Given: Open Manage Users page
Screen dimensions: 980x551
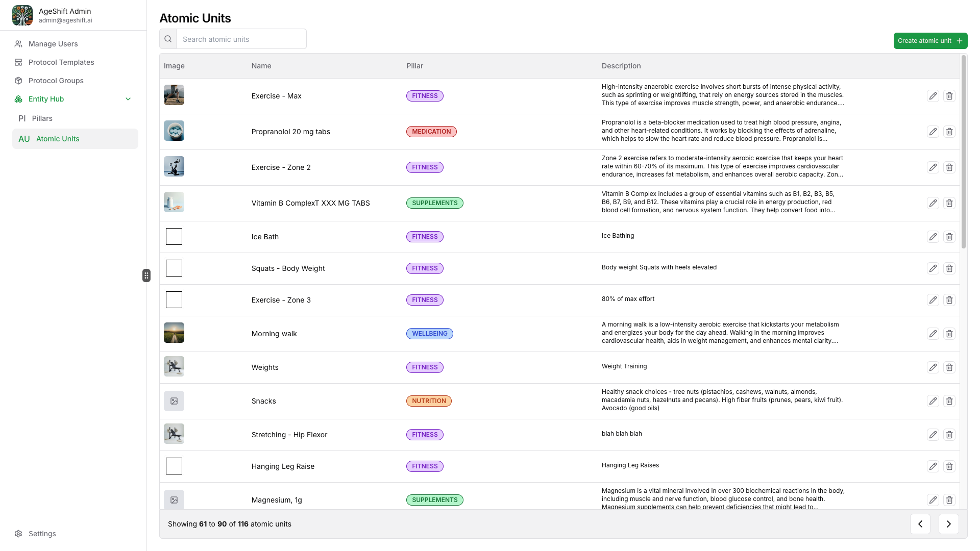Looking at the screenshot, I should click(53, 44).
